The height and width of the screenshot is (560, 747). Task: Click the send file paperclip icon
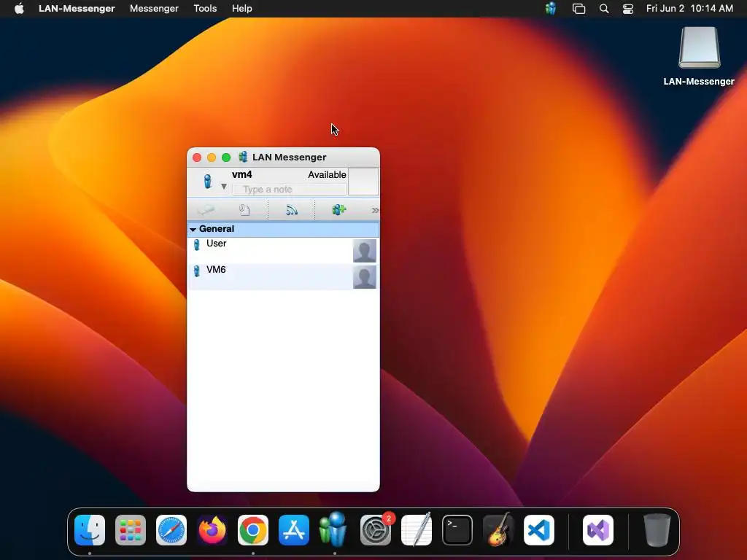tap(244, 210)
